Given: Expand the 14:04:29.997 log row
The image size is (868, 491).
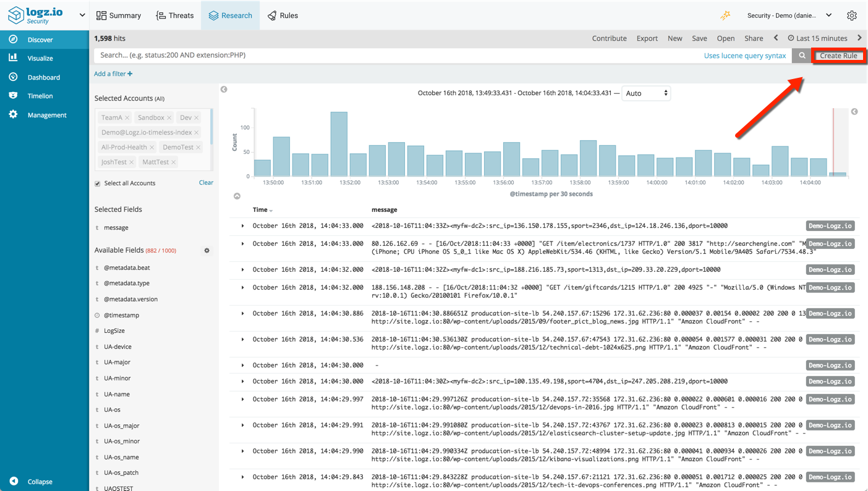Looking at the screenshot, I should tap(242, 400).
